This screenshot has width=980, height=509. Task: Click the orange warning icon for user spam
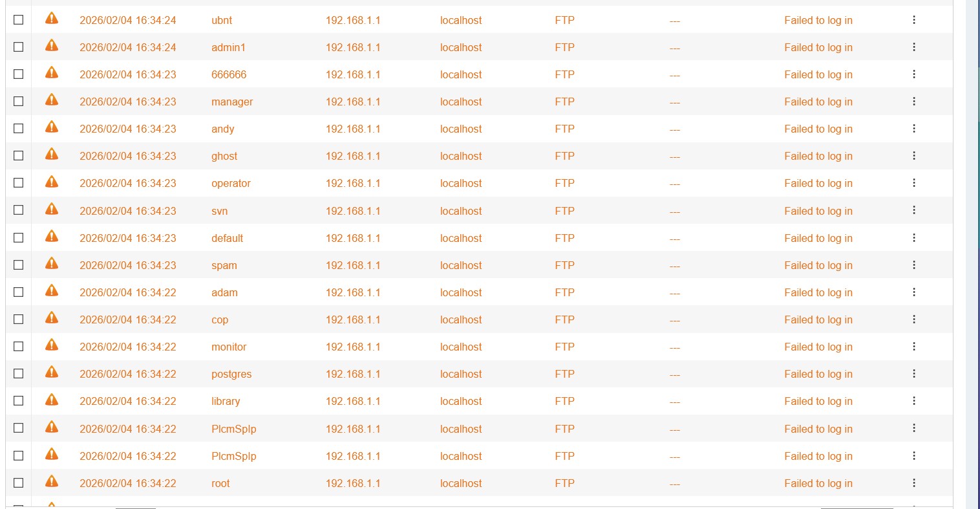click(52, 265)
